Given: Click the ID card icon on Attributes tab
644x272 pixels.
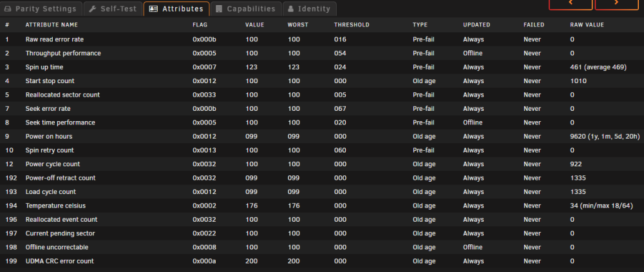Looking at the screenshot, I should click(x=153, y=8).
